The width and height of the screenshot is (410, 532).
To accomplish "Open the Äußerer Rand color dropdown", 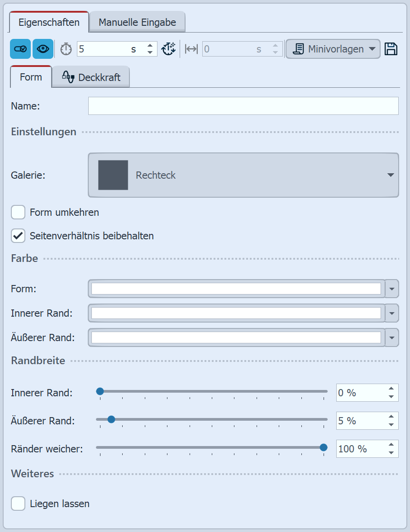I will tap(392, 337).
